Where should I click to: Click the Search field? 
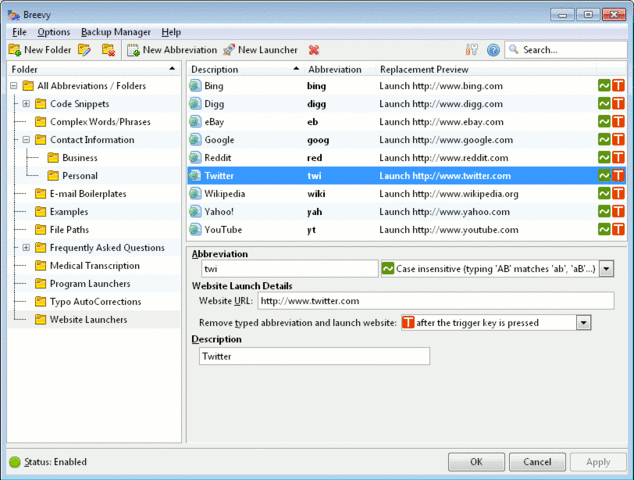pos(565,50)
